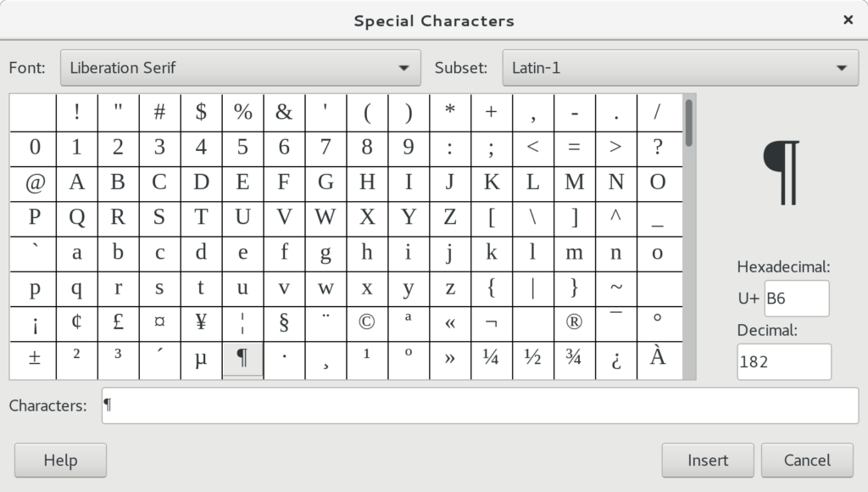Viewport: 868px width, 492px height.
Task: Select the one-half fraction ½
Action: [533, 359]
